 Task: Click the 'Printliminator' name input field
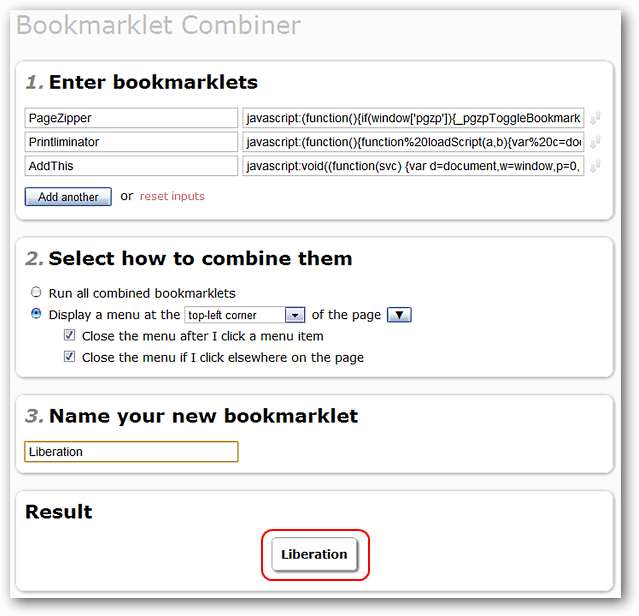click(131, 142)
